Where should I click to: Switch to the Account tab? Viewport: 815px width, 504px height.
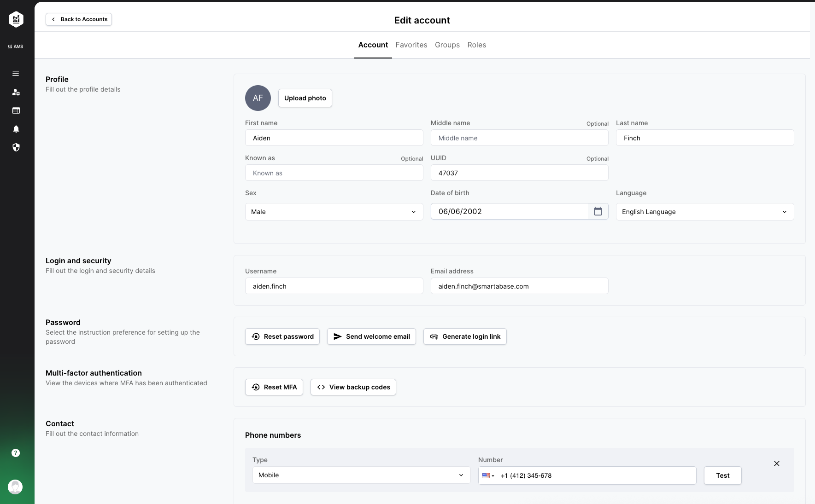point(373,45)
